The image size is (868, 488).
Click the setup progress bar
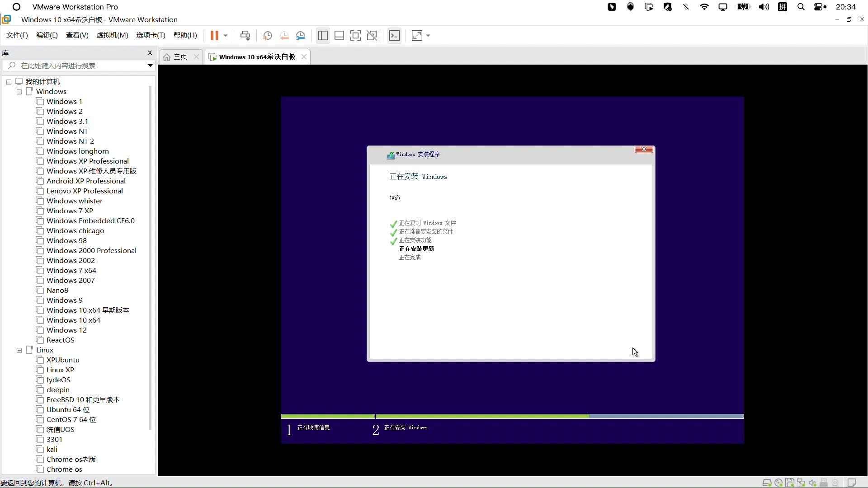point(513,417)
